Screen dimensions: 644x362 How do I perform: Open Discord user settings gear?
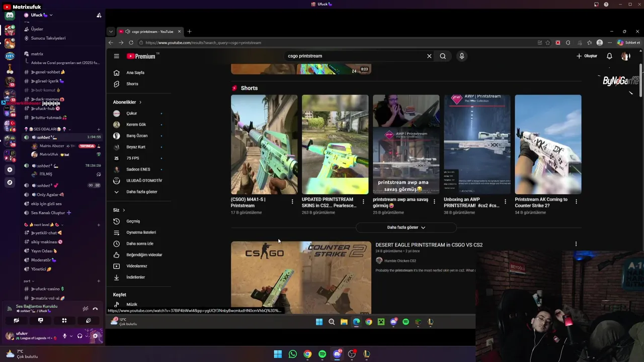point(95,336)
